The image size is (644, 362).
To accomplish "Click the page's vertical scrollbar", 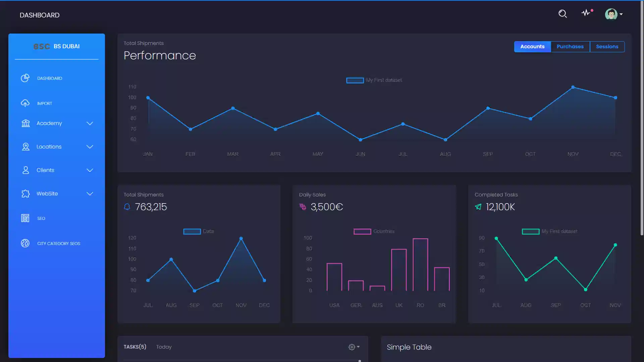I will [x=642, y=117].
